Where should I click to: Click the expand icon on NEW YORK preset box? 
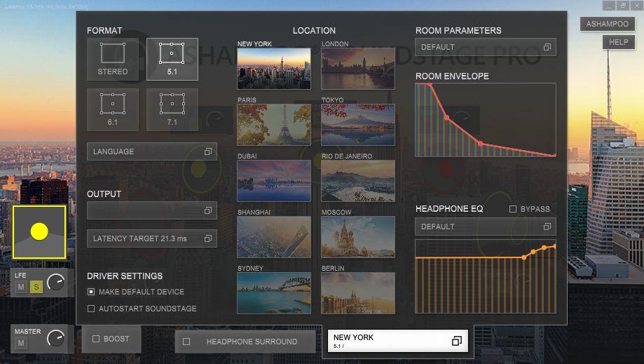pyautogui.click(x=457, y=341)
